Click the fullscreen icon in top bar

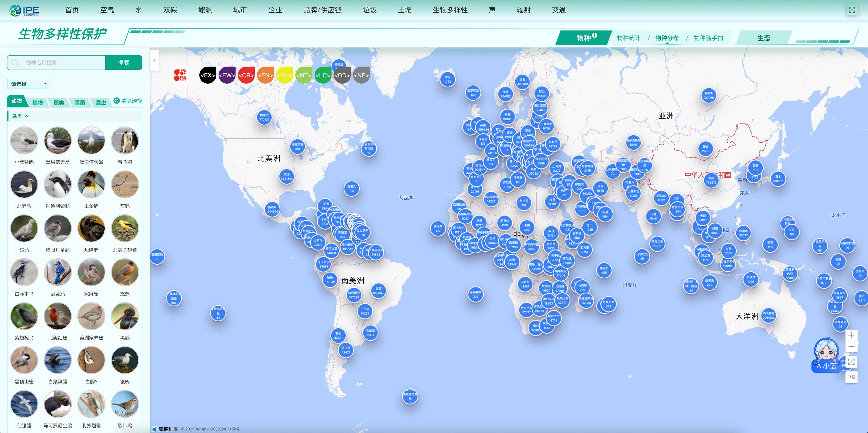click(852, 10)
